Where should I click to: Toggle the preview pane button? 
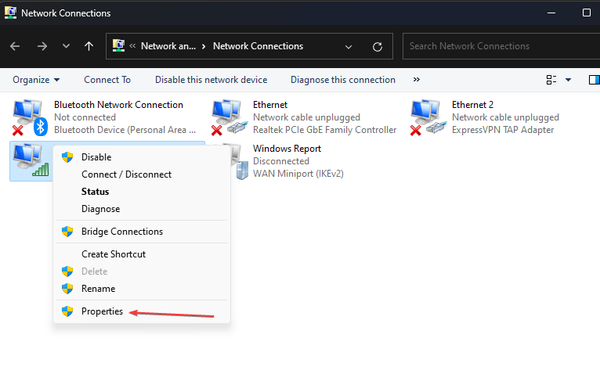point(594,80)
